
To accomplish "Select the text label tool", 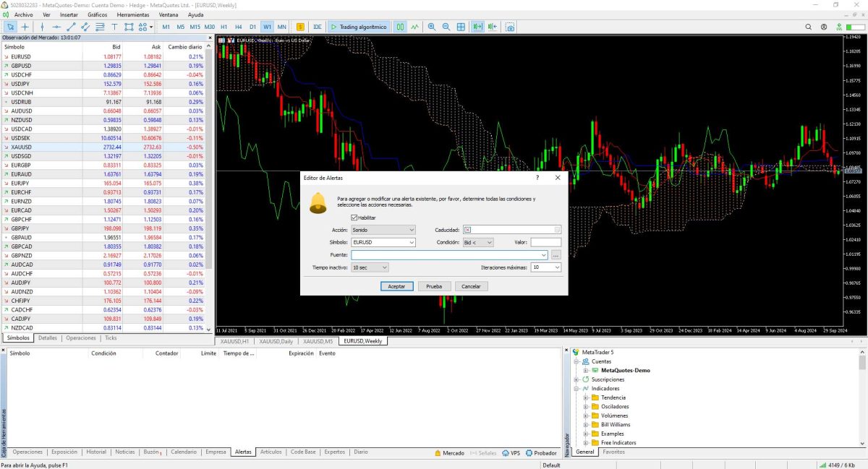I will 114,27.
